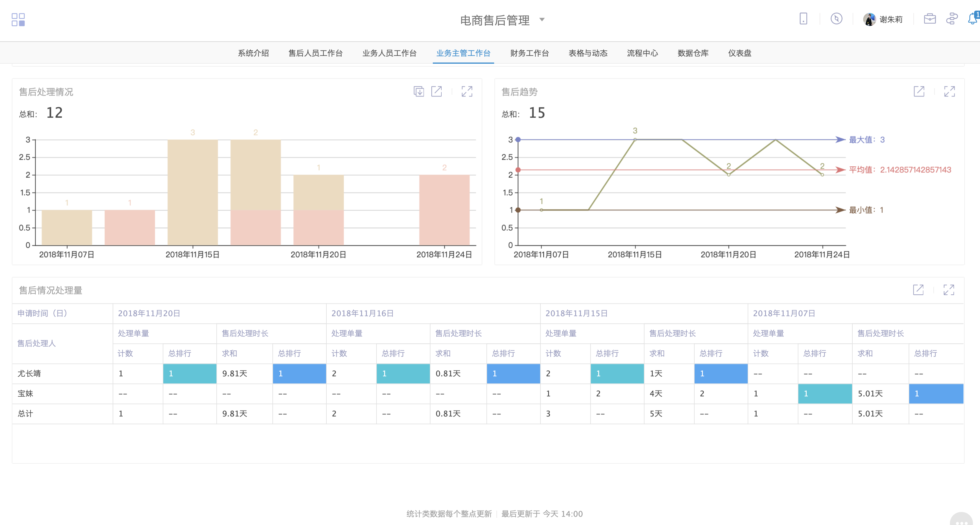Select the 尤长靖 row label
Image resolution: width=980 pixels, height=525 pixels.
pyautogui.click(x=29, y=373)
